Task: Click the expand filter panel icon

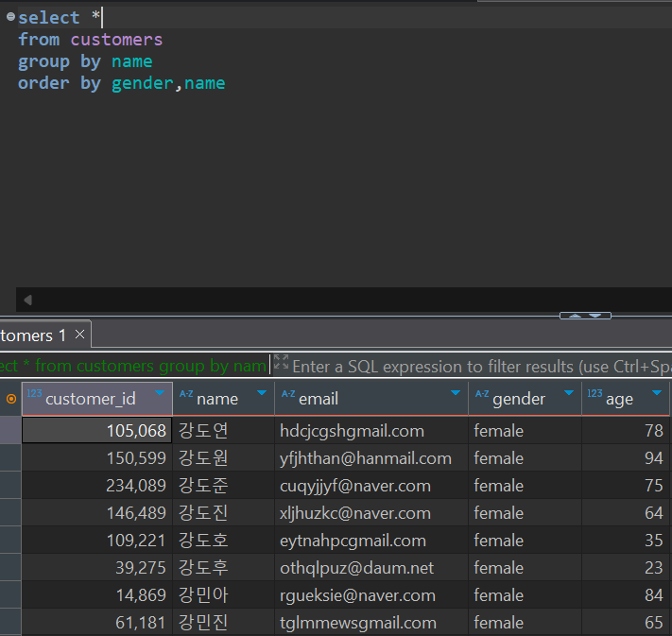Action: click(x=281, y=362)
